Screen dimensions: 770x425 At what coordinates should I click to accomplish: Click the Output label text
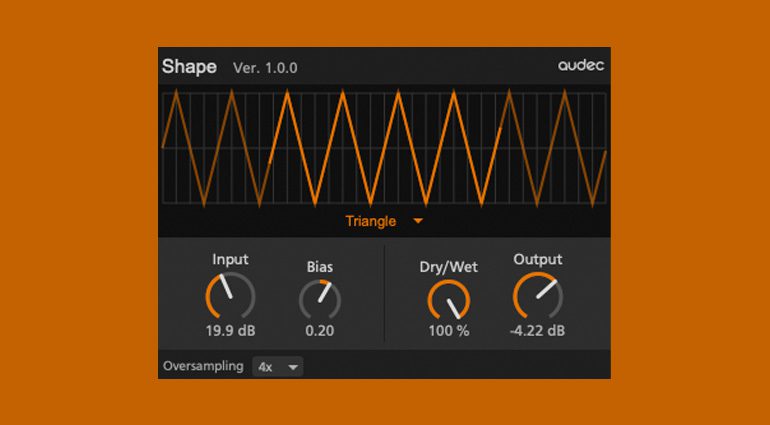click(x=538, y=259)
